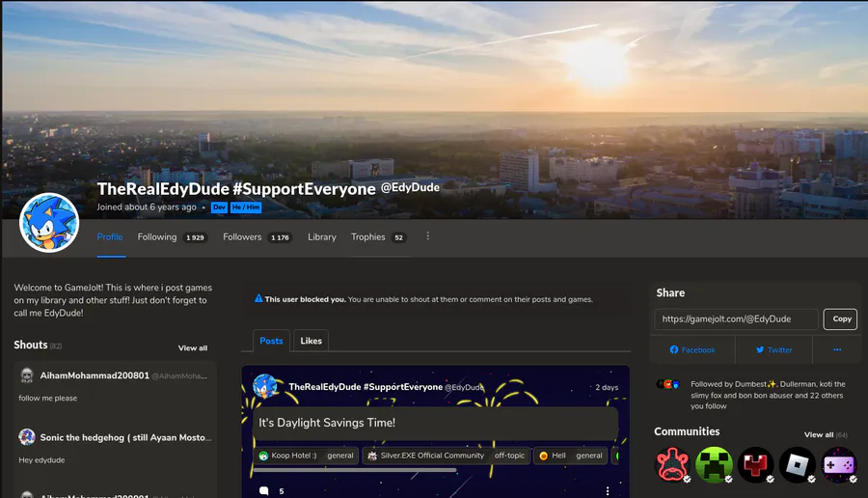
Task: View all shouts
Action: pos(193,347)
